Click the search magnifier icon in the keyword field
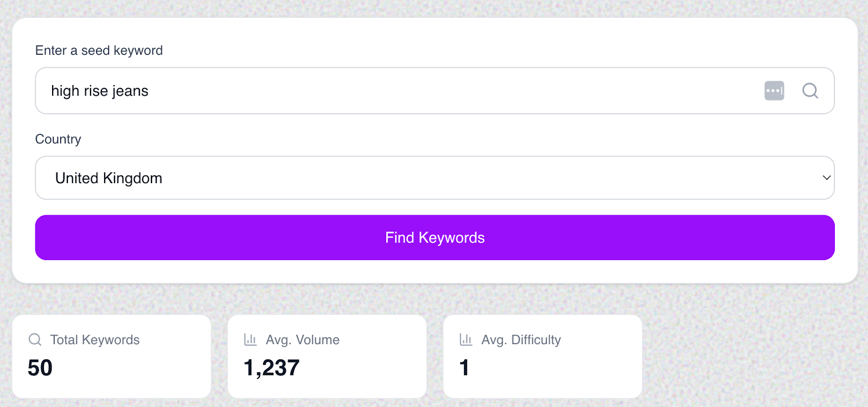Viewport: 868px width, 407px height. pyautogui.click(x=809, y=91)
